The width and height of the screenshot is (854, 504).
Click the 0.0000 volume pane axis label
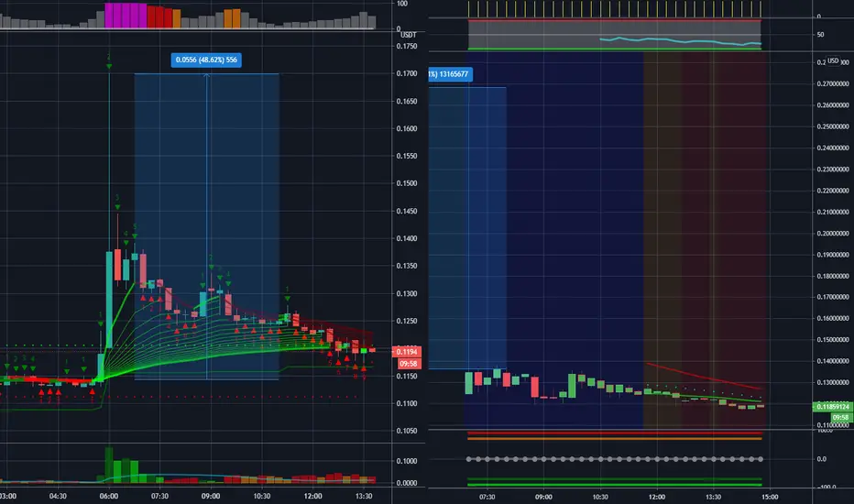(x=407, y=483)
